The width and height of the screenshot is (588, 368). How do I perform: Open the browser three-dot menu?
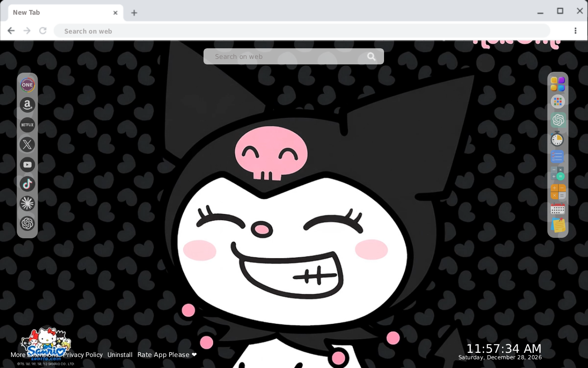tap(575, 31)
